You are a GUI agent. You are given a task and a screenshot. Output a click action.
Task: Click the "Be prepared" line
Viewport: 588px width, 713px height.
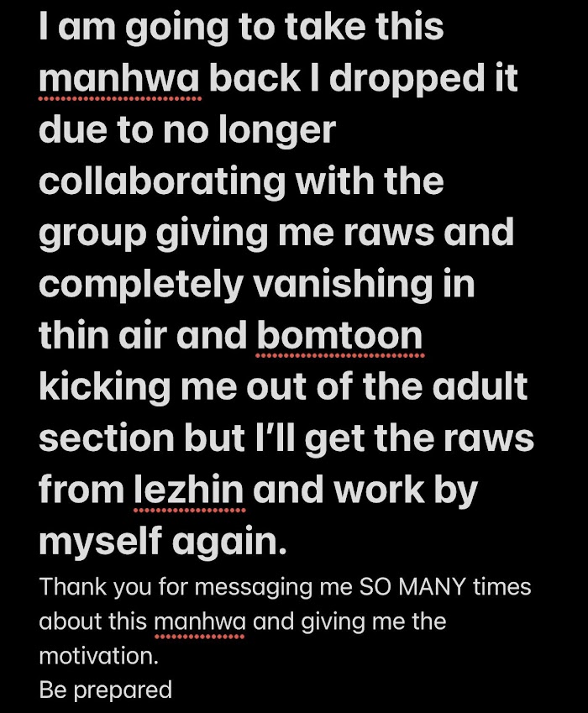click(105, 689)
